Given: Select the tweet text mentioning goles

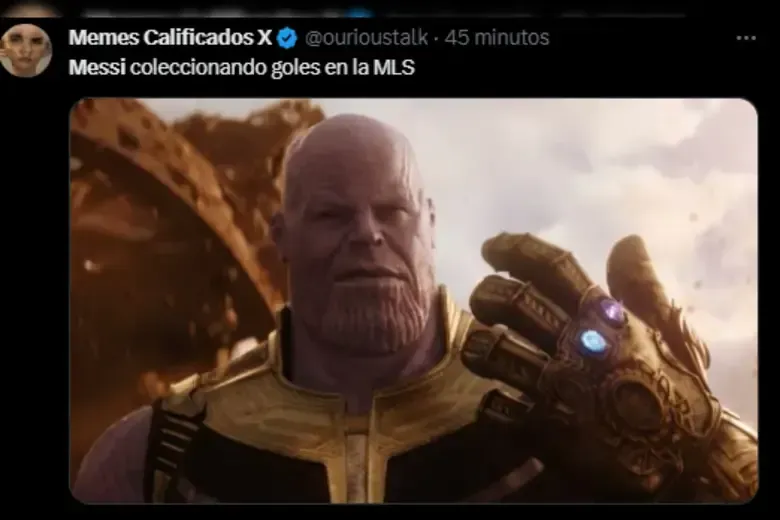Looking at the screenshot, I should click(241, 67).
